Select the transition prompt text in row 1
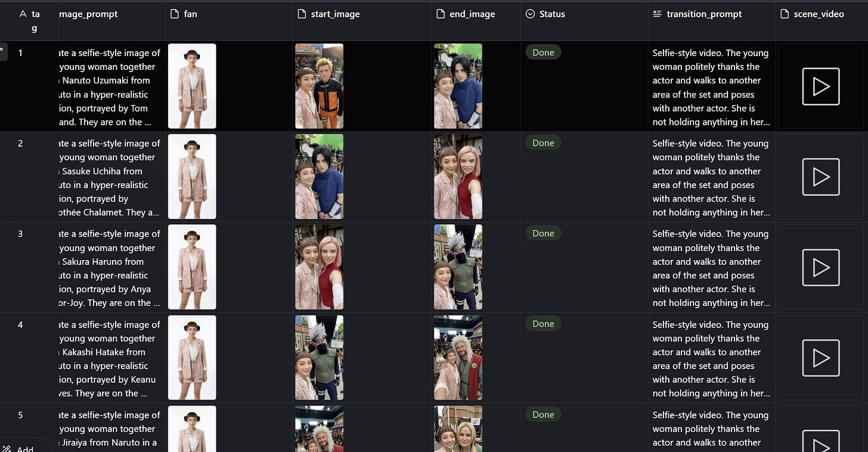Image resolution: width=868 pixels, height=452 pixels. [711, 87]
